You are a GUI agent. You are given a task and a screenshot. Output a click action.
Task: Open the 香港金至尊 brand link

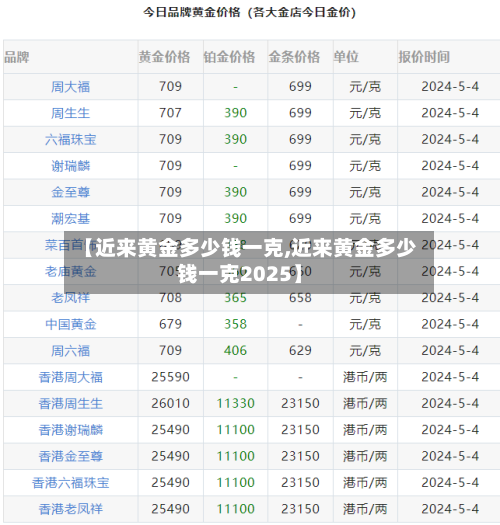click(70, 456)
